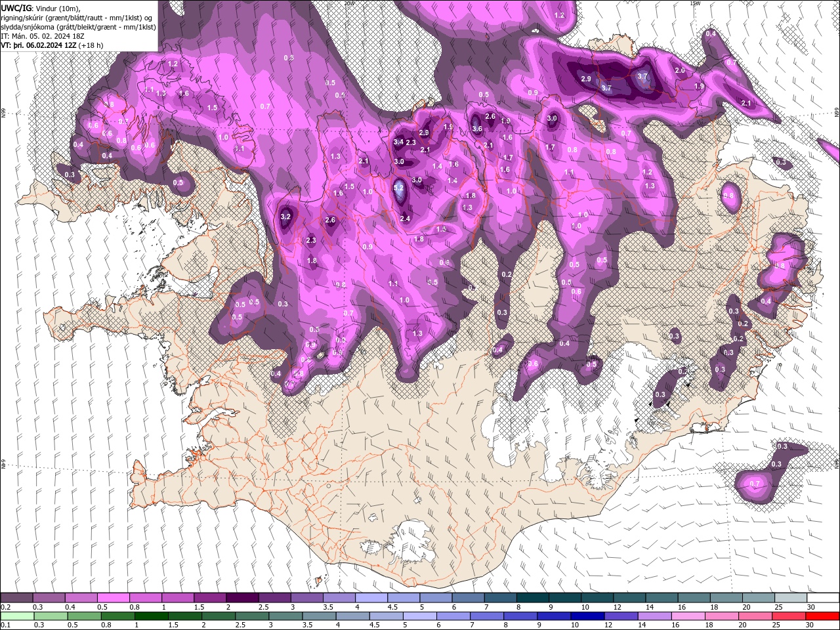Pick the 18 pink swatch in rain legend
Image resolution: width=840 pixels, height=630 pixels.
[722, 616]
